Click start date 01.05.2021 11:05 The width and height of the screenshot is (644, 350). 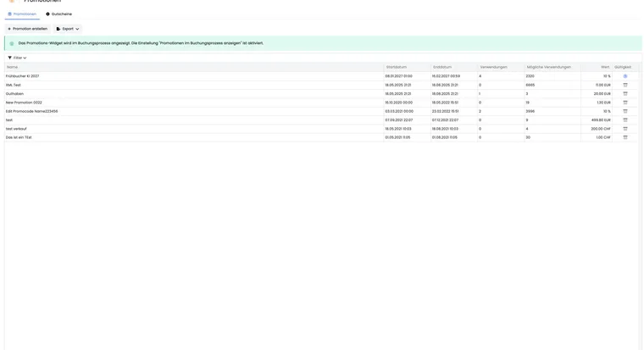tap(397, 137)
